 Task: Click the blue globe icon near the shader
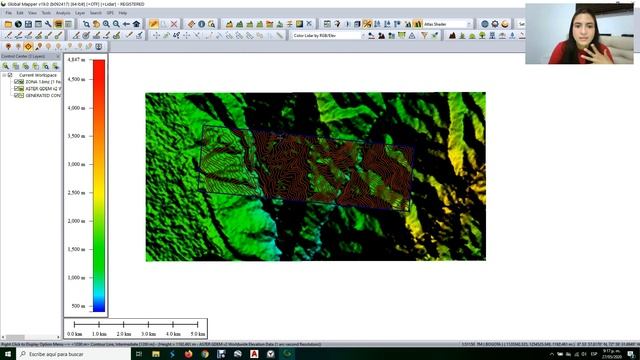tap(484, 24)
